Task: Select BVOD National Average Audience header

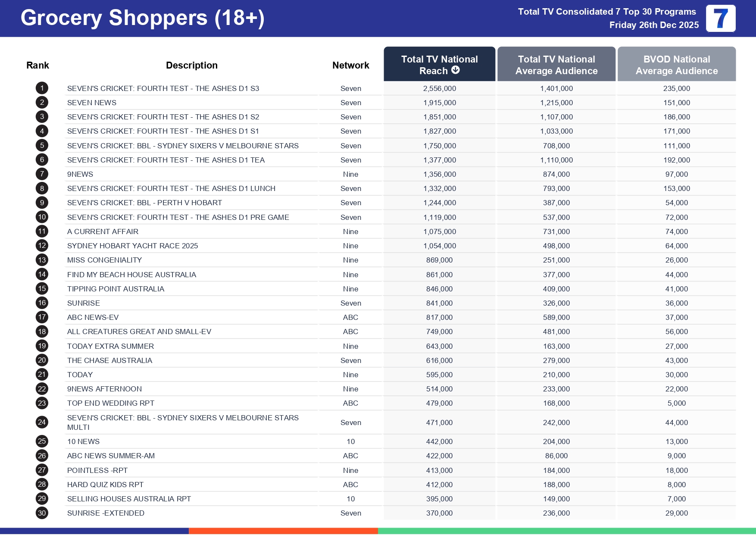Action: click(676, 65)
